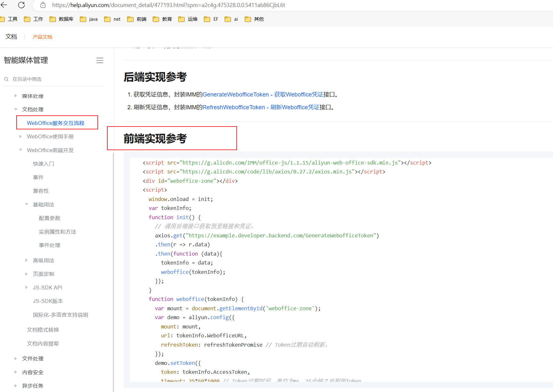553x392 pixels.
Task: Expand the 内容安全 tree node
Action: point(15,372)
